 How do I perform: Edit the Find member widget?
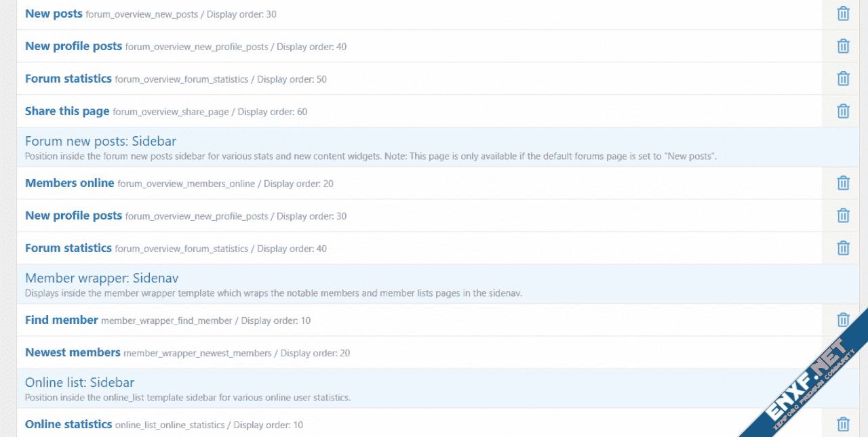(61, 320)
